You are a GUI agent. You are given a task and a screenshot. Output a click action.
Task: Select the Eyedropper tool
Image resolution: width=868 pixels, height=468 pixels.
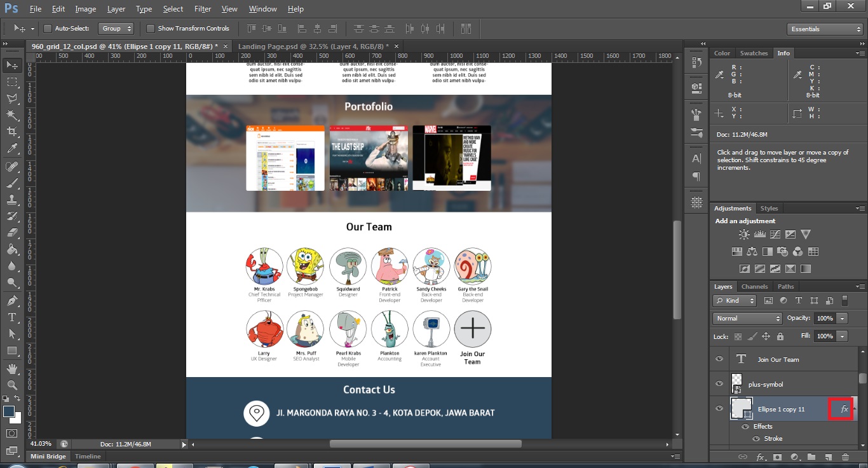(x=12, y=149)
